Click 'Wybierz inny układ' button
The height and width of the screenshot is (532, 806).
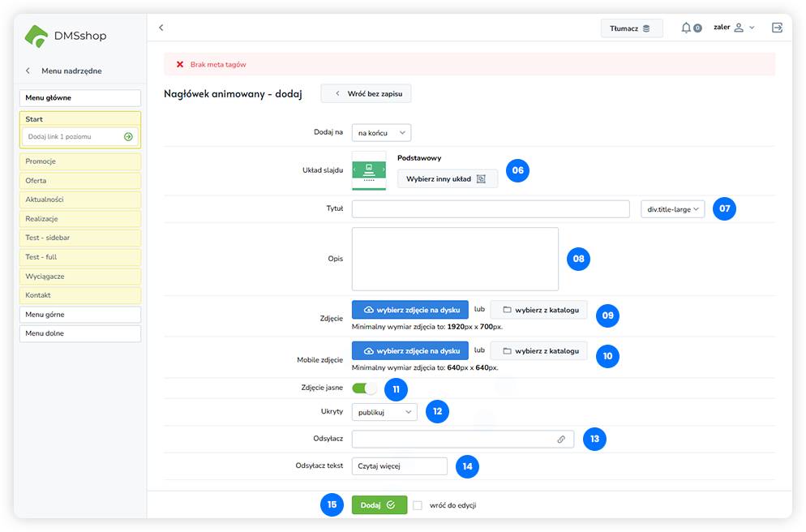pos(447,178)
